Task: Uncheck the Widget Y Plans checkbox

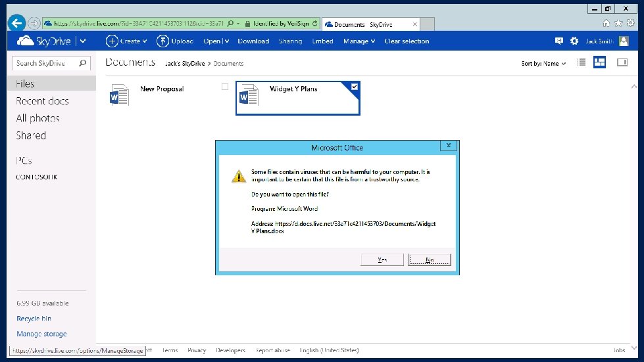Action: point(355,87)
